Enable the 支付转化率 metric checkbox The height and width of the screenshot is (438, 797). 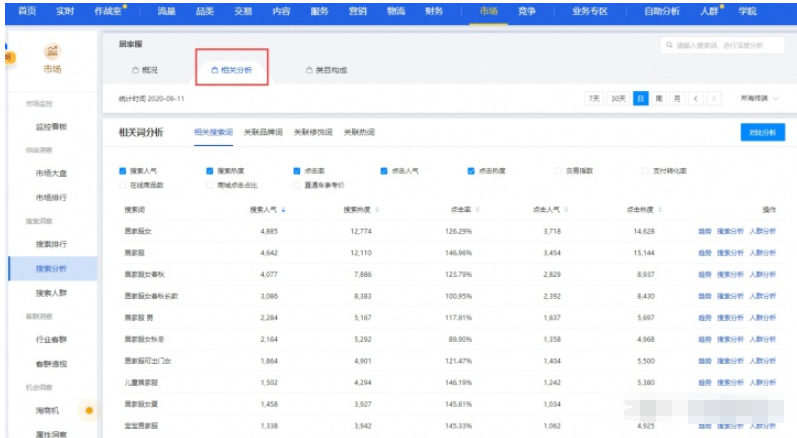point(645,171)
